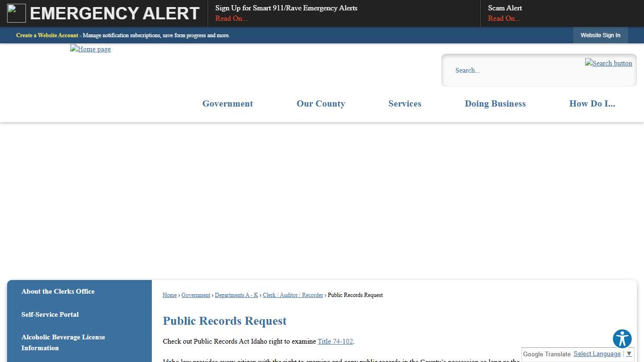
Task: Read On about the Scam Alert
Action: coord(504,18)
